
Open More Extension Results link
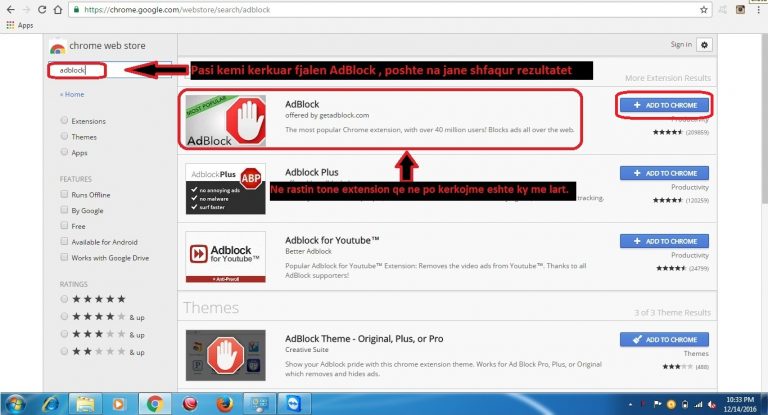[x=668, y=78]
